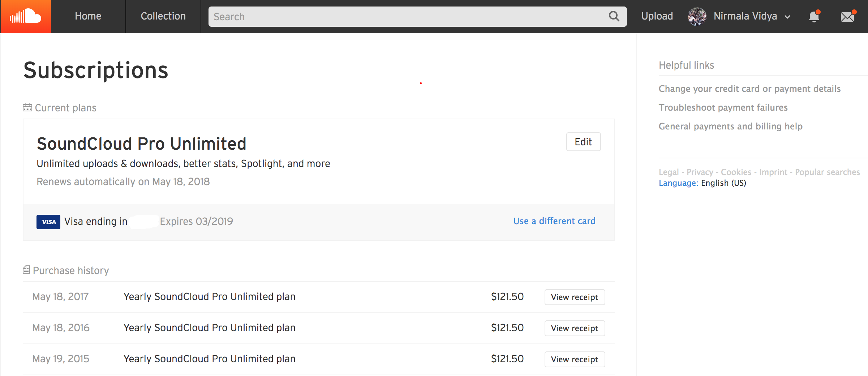
Task: Click the Expires 03/2019 text
Action: pos(197,221)
